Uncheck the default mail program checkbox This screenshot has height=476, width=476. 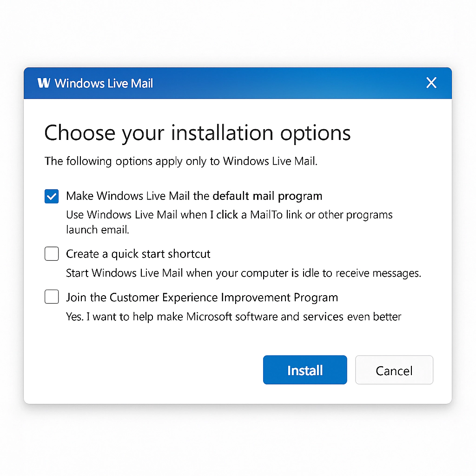[52, 196]
